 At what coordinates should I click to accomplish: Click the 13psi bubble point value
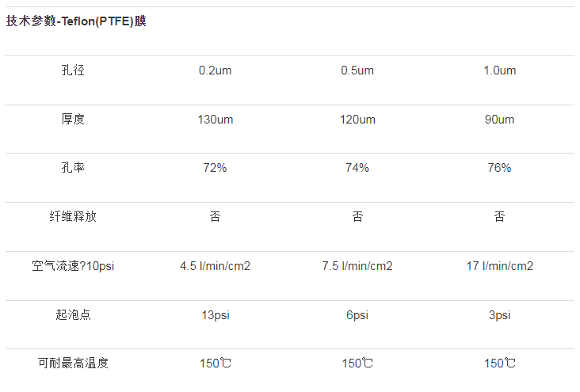click(x=216, y=315)
